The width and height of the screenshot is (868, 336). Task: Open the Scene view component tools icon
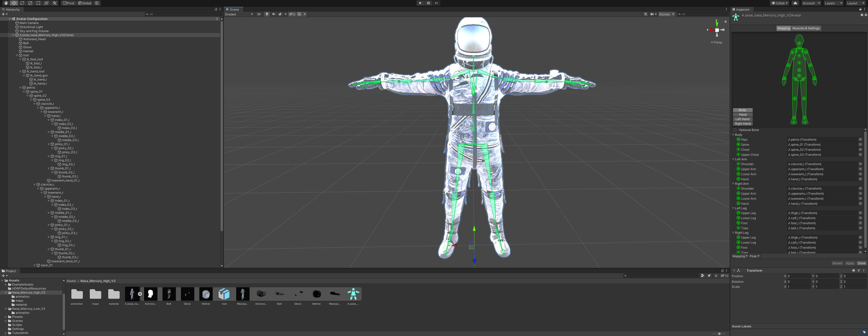coord(645,14)
